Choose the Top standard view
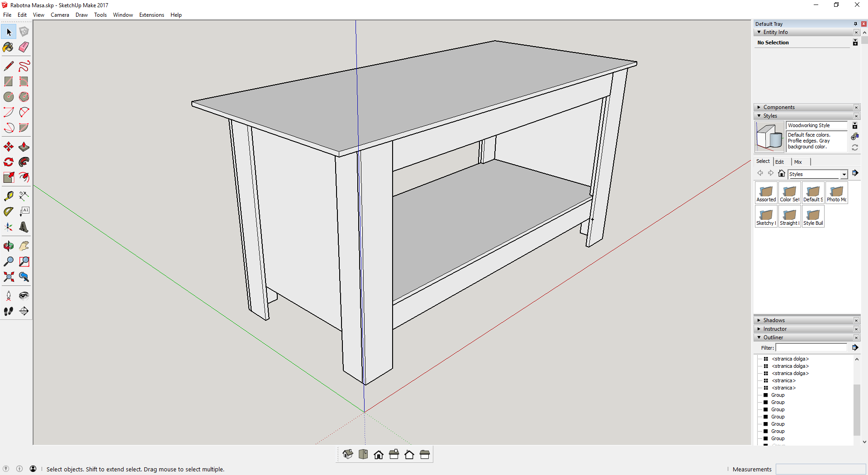The height and width of the screenshot is (475, 868). coord(363,454)
